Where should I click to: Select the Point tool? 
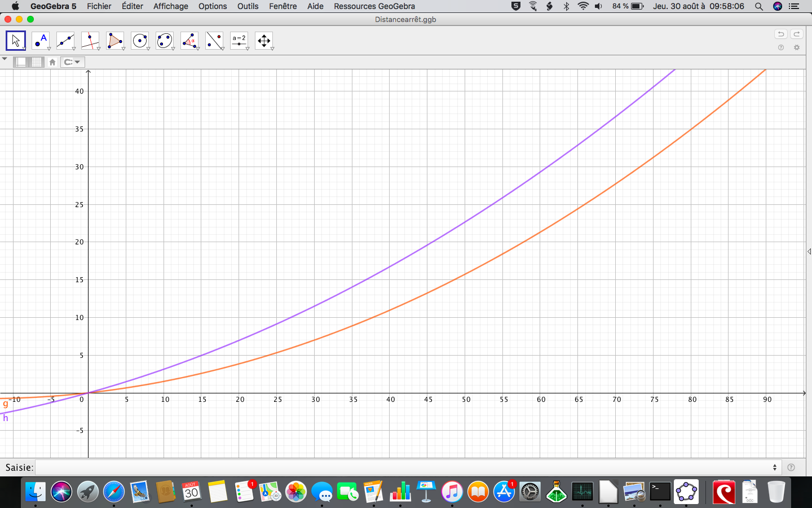tap(41, 41)
